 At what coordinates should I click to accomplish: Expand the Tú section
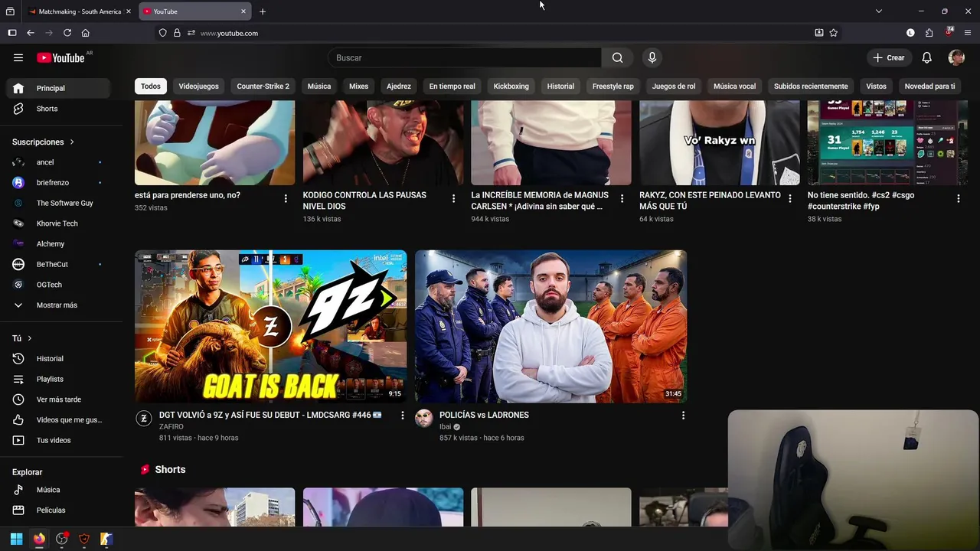pos(22,338)
